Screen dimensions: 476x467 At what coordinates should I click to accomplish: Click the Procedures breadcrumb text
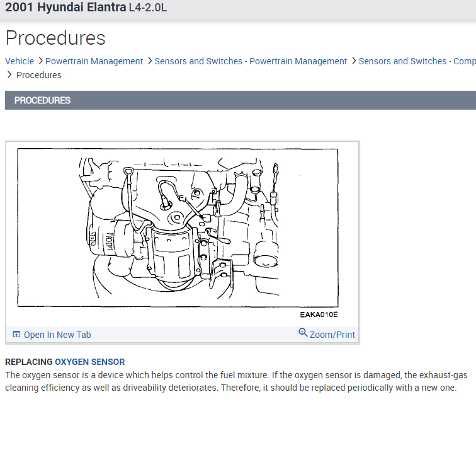tap(39, 75)
